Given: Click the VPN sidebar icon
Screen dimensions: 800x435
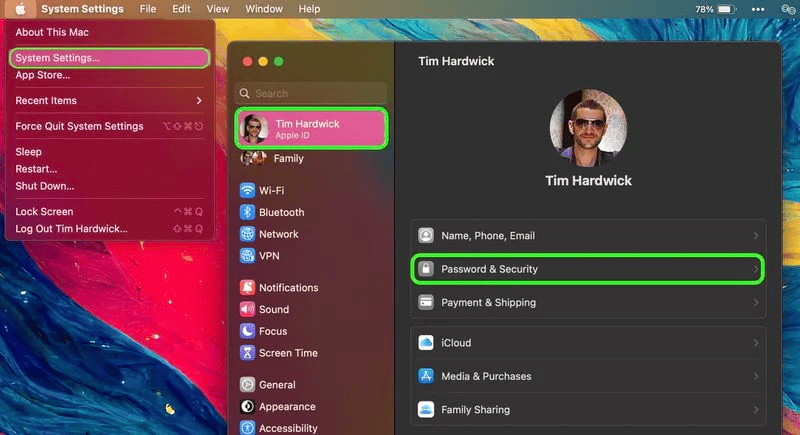Looking at the screenshot, I should [247, 256].
